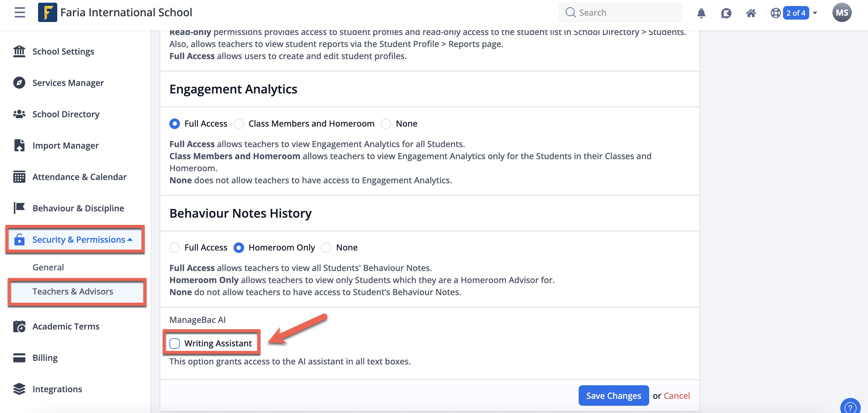Select None for Engagement Analytics

coord(386,124)
